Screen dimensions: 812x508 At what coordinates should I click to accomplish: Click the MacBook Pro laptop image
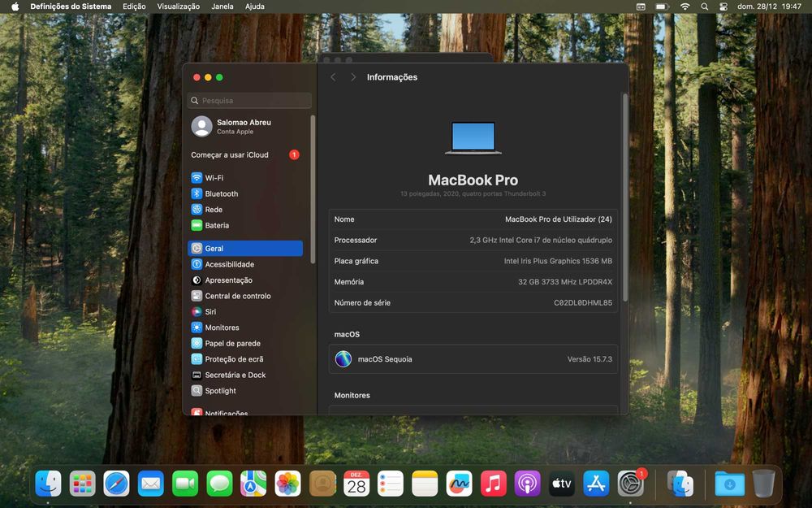pos(473,138)
